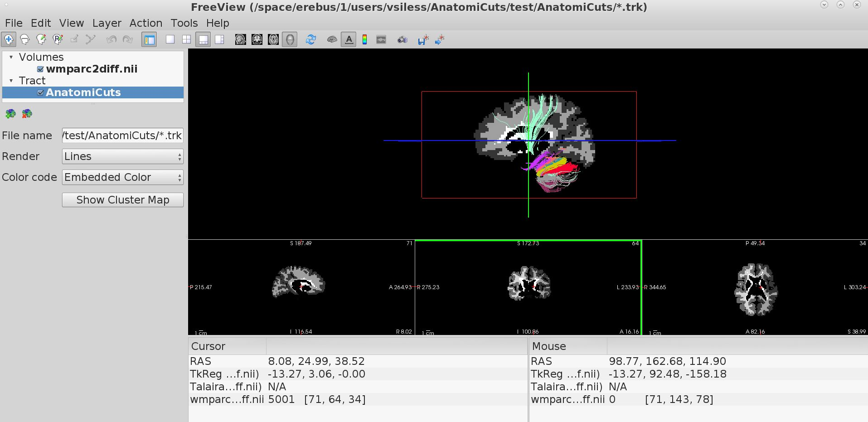868x422 pixels.
Task: Select the Navigate tool
Action: tap(9, 40)
